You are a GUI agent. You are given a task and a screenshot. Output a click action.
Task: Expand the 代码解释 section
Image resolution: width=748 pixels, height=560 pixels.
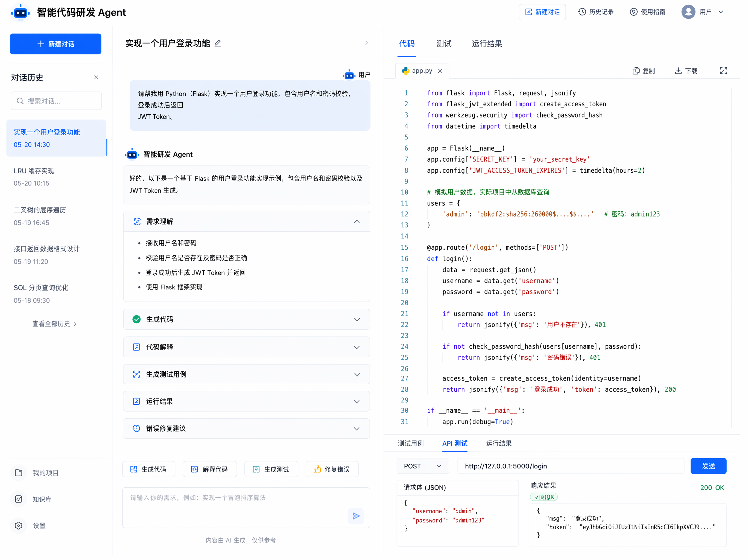pos(247,347)
